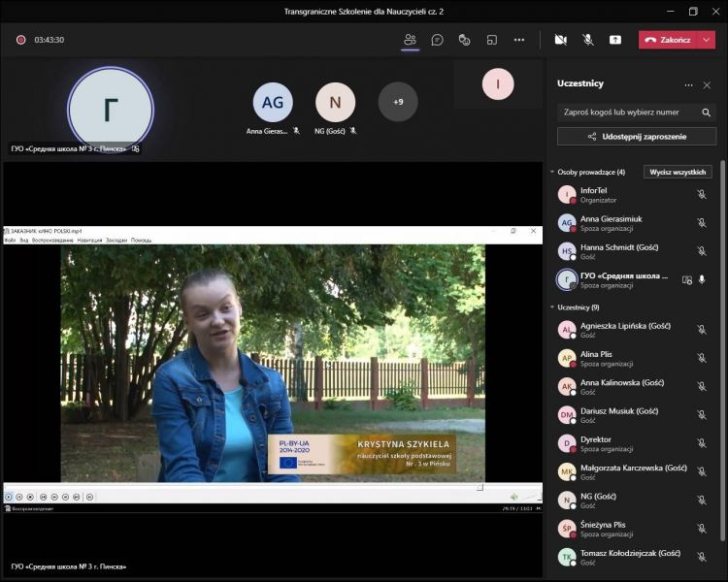
Task: Open the reactions icon in meeting toolbar
Action: (464, 40)
